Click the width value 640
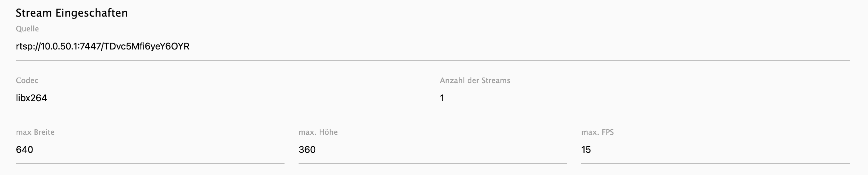The image size is (868, 175). [24, 150]
